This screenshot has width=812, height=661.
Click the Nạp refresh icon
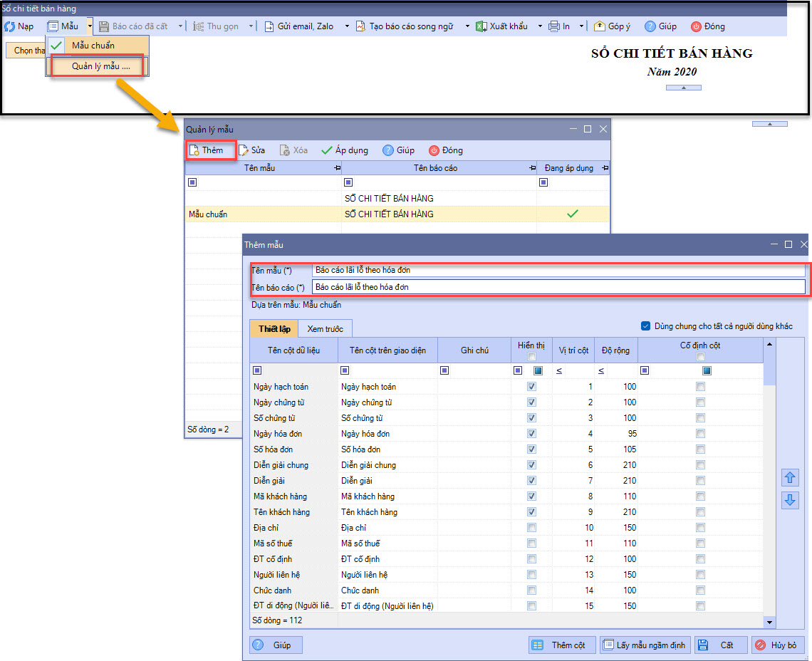pos(10,26)
